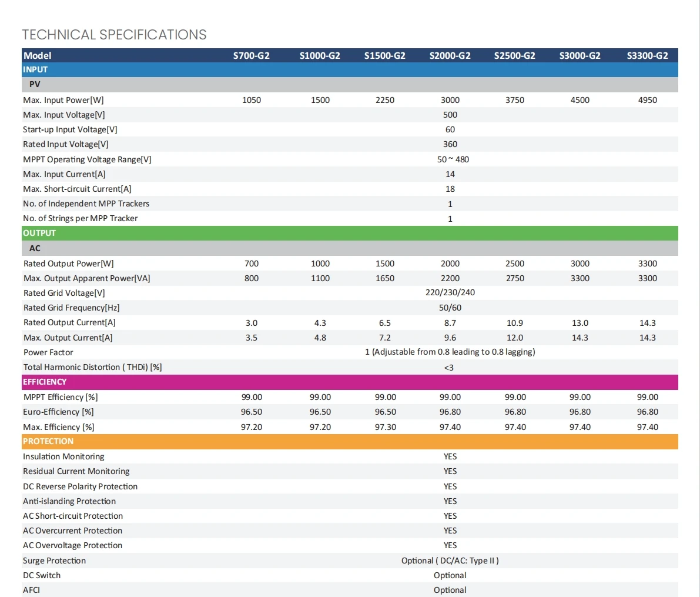Click the 360 rated input voltage value
This screenshot has height=597, width=700.
450,144
